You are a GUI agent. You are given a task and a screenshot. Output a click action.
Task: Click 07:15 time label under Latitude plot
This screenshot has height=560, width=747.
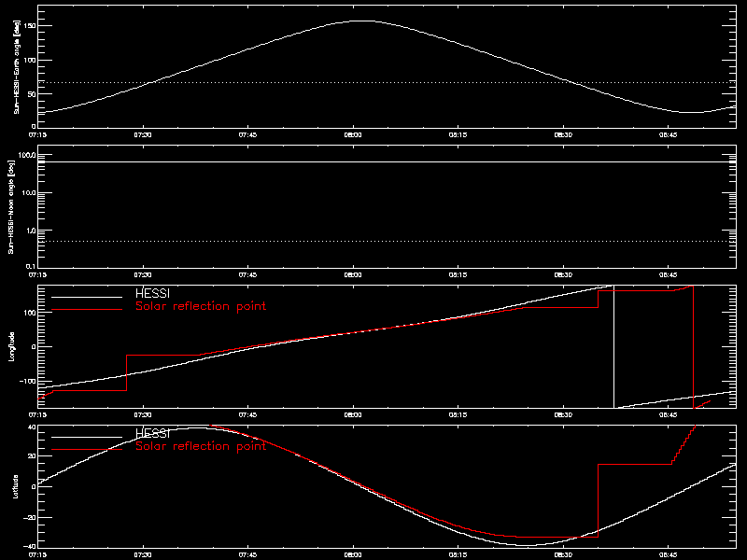click(x=37, y=554)
